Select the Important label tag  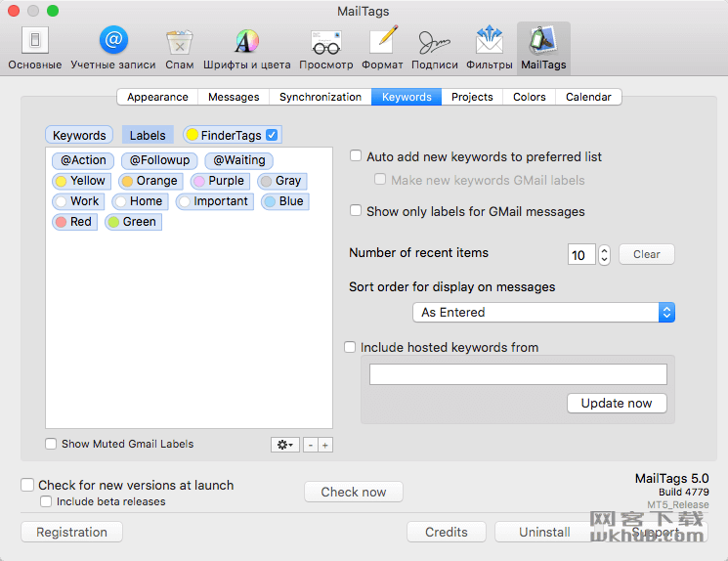215,201
